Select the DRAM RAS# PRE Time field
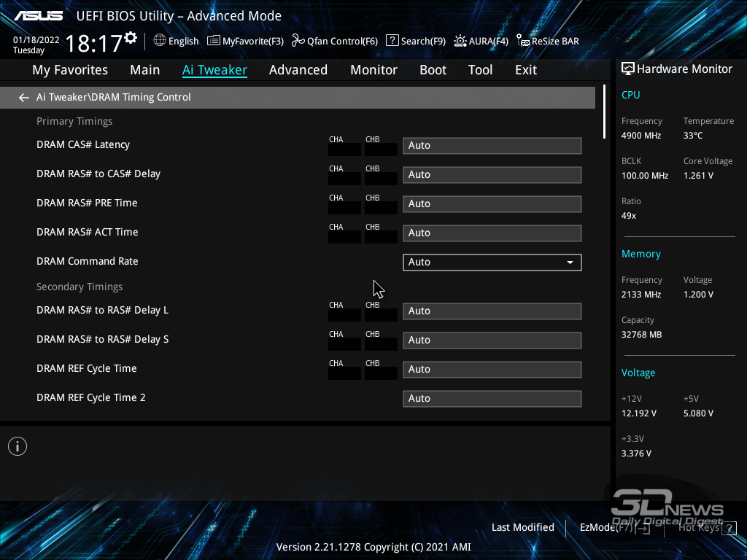Image resolution: width=747 pixels, height=560 pixels. pyautogui.click(x=492, y=204)
